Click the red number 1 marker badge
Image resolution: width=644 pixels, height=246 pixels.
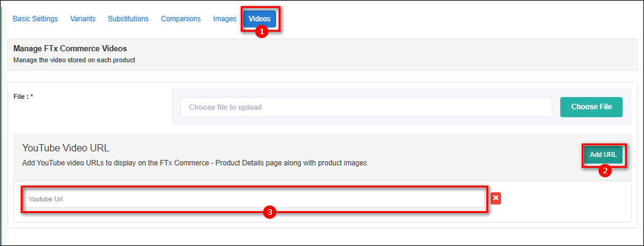click(x=262, y=32)
